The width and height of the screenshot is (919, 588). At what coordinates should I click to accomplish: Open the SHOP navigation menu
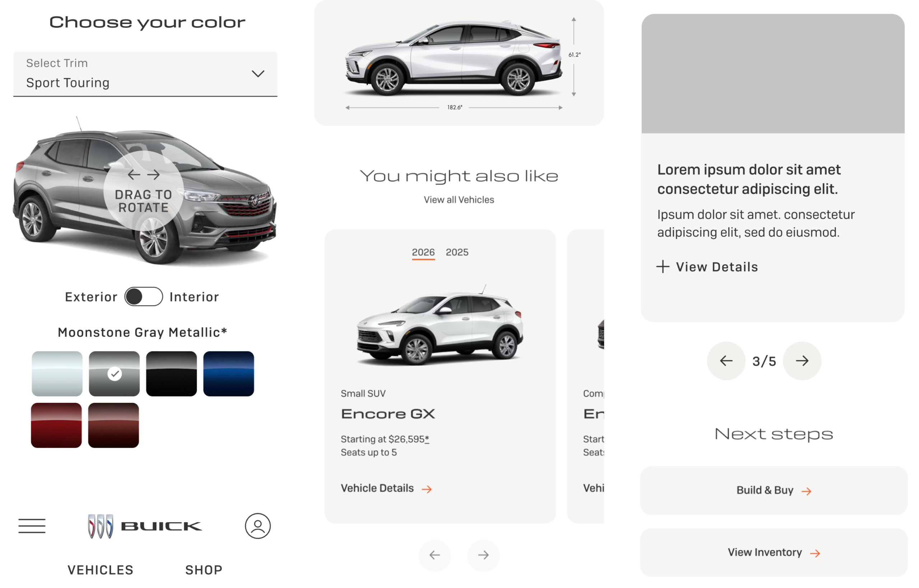click(204, 570)
